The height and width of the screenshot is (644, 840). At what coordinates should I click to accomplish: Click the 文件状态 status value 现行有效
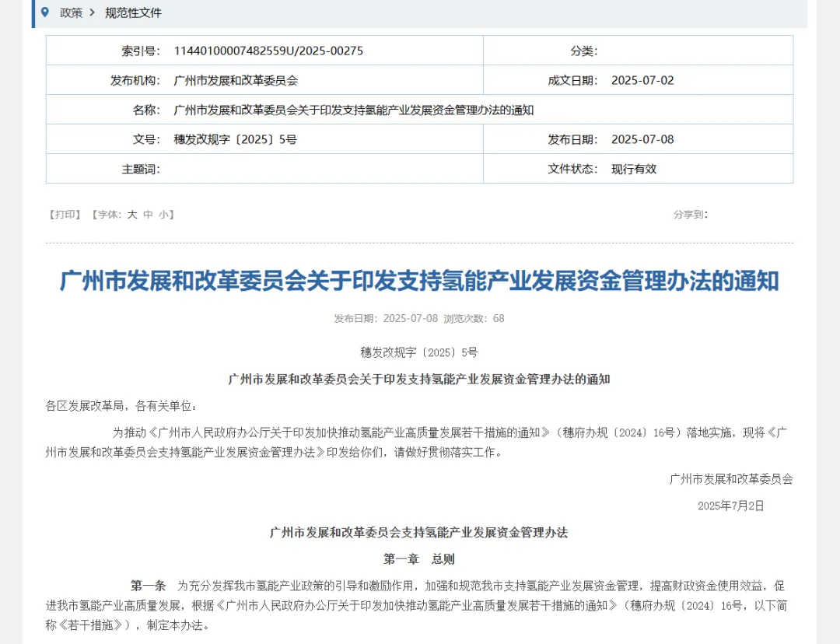pos(635,169)
